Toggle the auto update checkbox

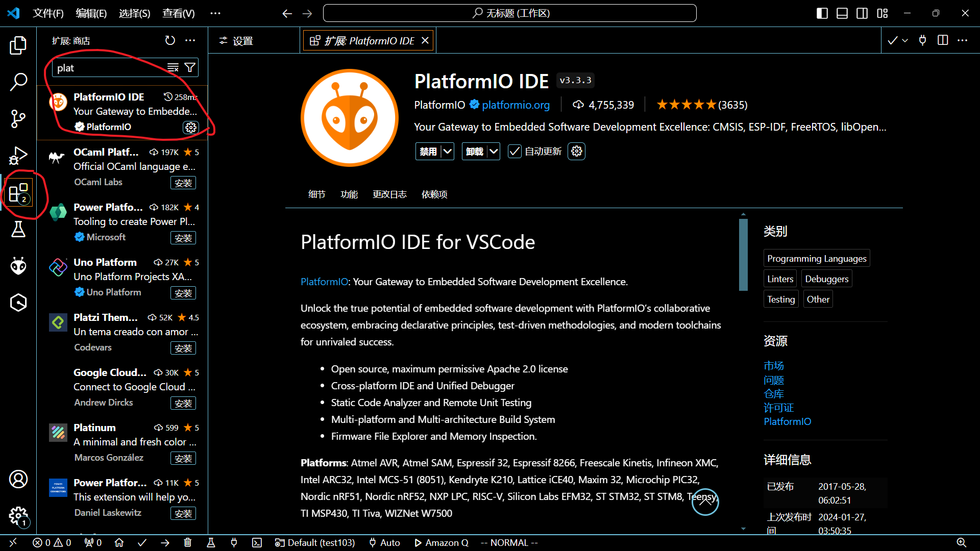514,152
